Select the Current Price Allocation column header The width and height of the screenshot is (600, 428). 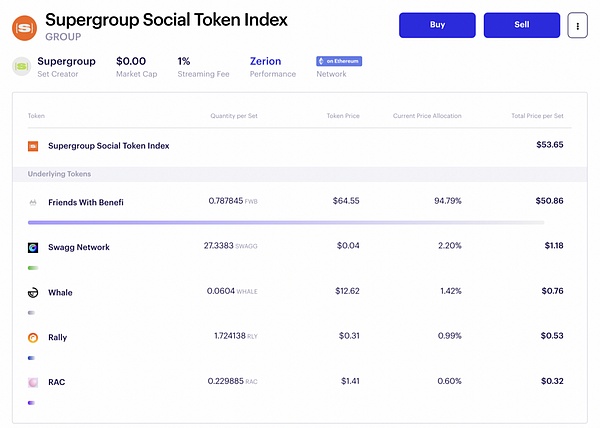click(x=427, y=116)
